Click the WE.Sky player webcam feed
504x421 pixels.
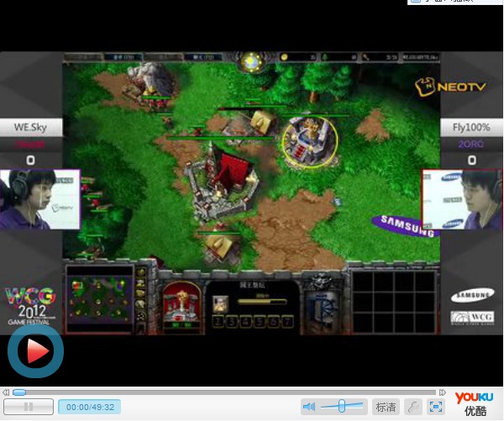click(x=39, y=199)
